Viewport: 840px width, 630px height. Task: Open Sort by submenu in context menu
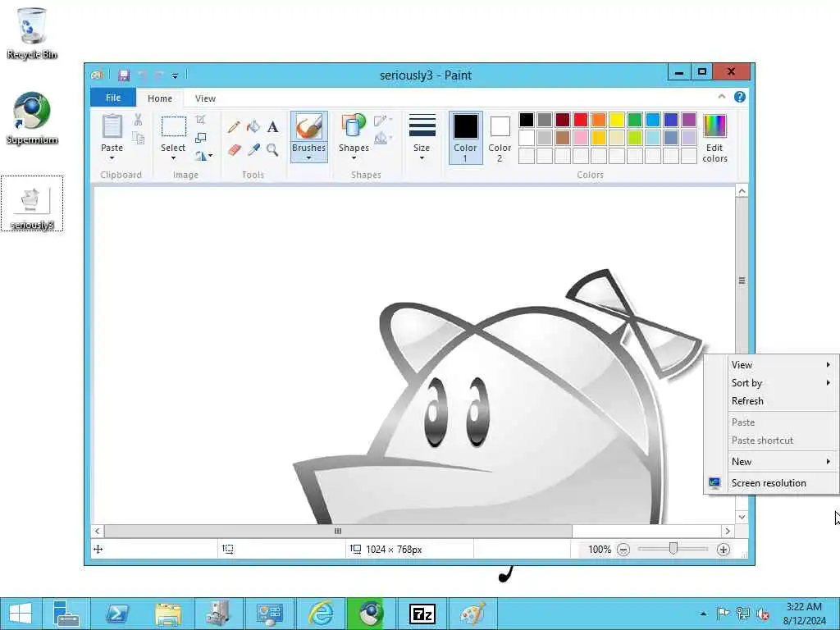[x=771, y=383]
